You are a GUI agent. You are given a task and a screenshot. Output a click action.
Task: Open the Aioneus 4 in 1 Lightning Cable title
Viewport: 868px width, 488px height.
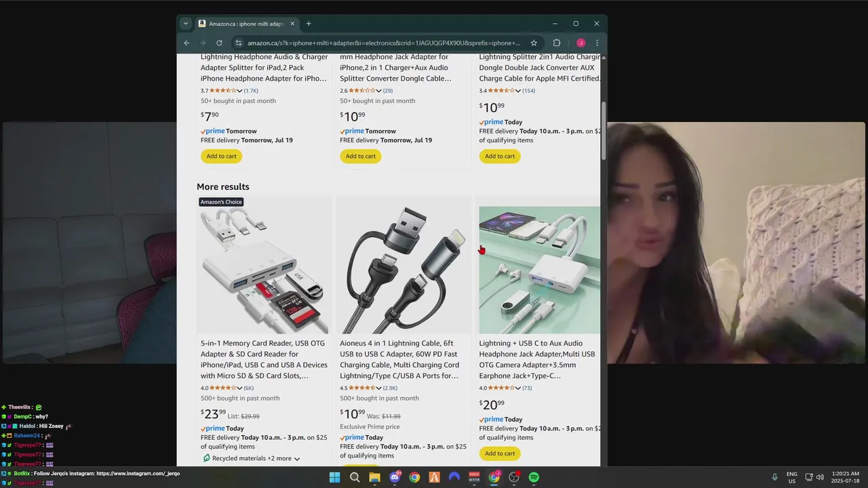400,360
